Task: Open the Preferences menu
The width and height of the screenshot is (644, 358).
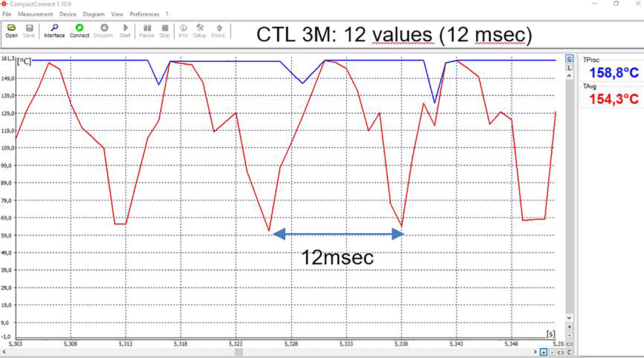Action: (x=144, y=14)
